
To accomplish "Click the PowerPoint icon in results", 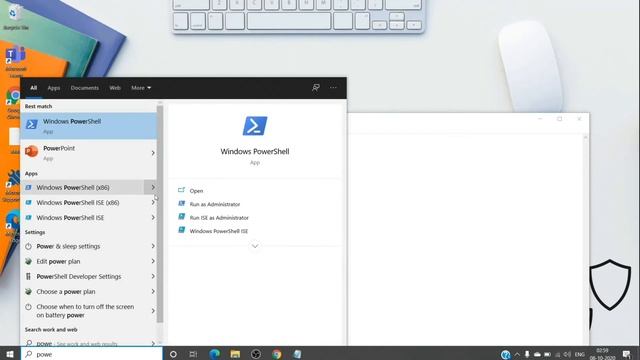I will click(x=31, y=151).
